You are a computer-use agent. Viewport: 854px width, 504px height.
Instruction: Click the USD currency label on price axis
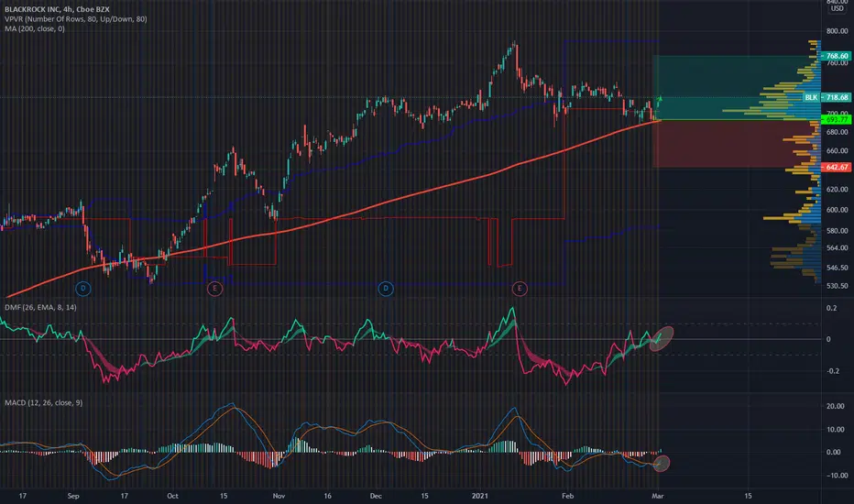[837, 9]
